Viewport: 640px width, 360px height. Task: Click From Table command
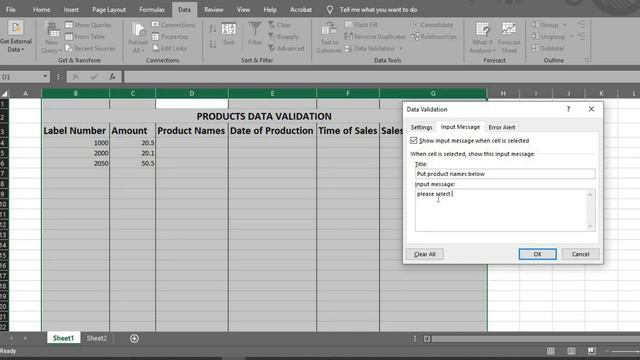tap(85, 37)
